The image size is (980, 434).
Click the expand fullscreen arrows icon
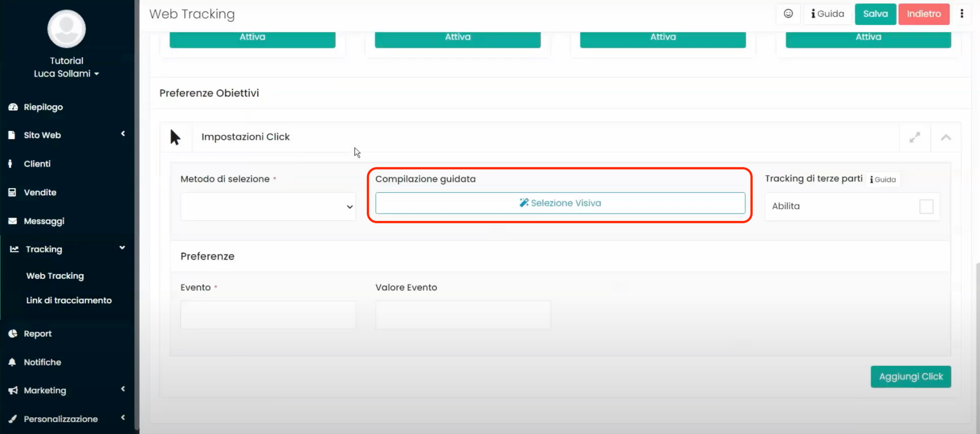click(915, 137)
